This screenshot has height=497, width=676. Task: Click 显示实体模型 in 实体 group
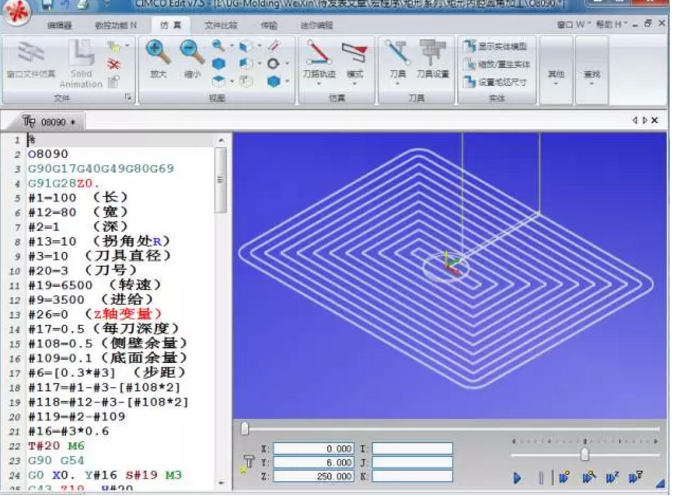point(495,46)
